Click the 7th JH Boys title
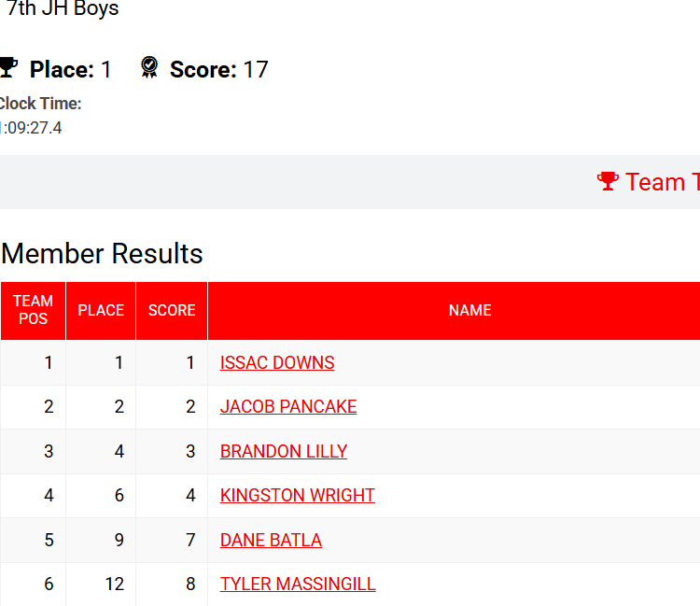The width and height of the screenshot is (700, 606). [x=63, y=9]
